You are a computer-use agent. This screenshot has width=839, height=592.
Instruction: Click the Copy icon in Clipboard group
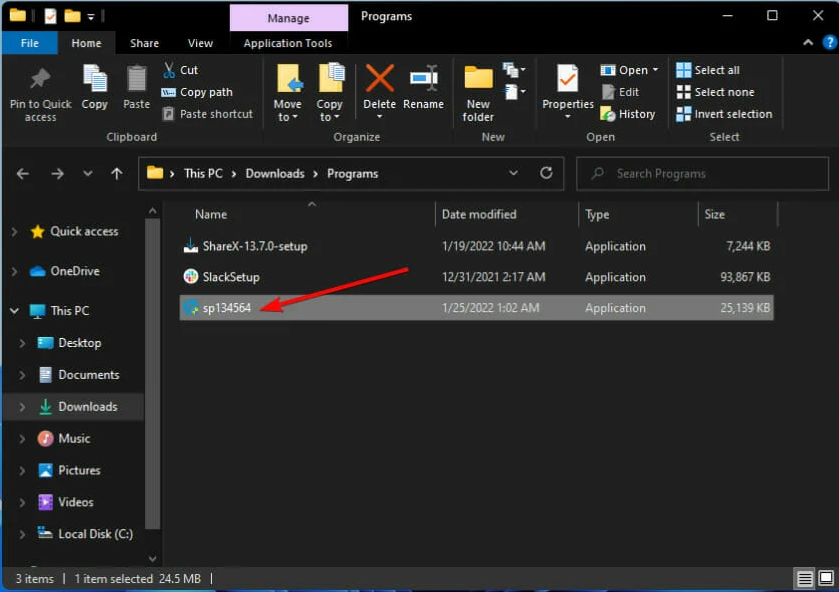click(x=95, y=87)
